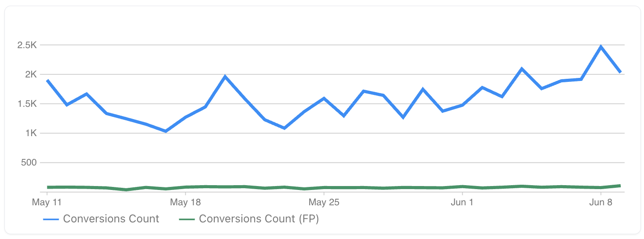Click the blue line's lowest point before May 18

coord(166,131)
